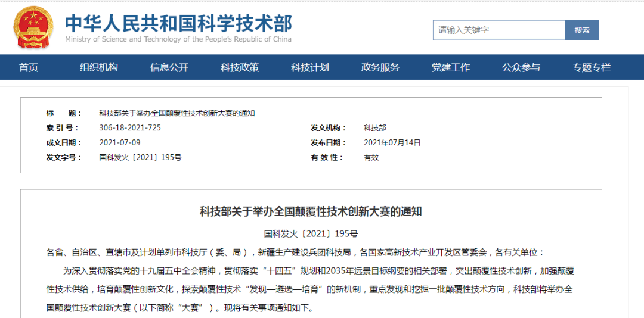Click the bold article heading

pos(311,211)
